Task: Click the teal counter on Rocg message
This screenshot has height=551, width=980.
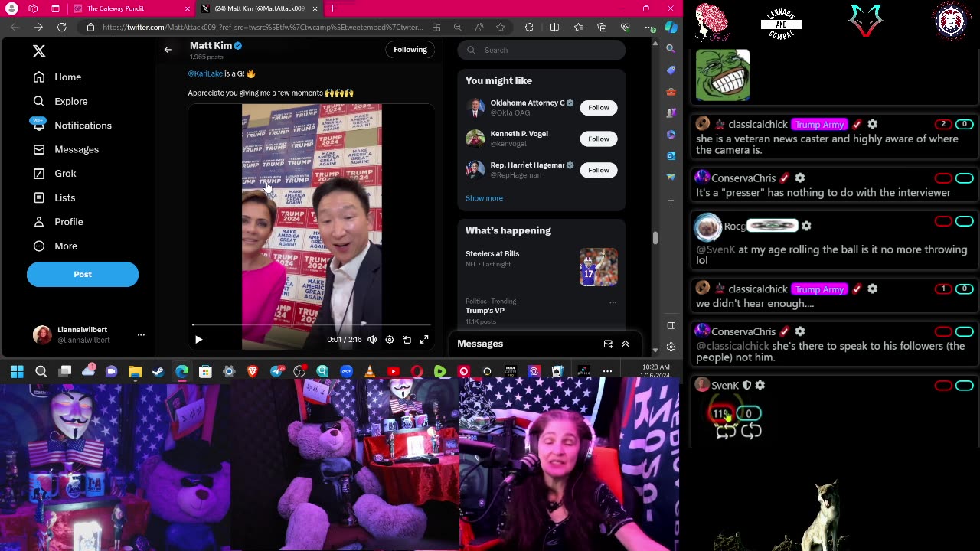Action: tap(964, 221)
